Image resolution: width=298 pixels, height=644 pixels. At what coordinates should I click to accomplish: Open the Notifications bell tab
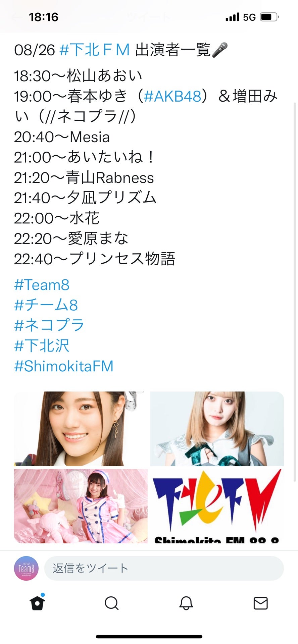pos(186,603)
